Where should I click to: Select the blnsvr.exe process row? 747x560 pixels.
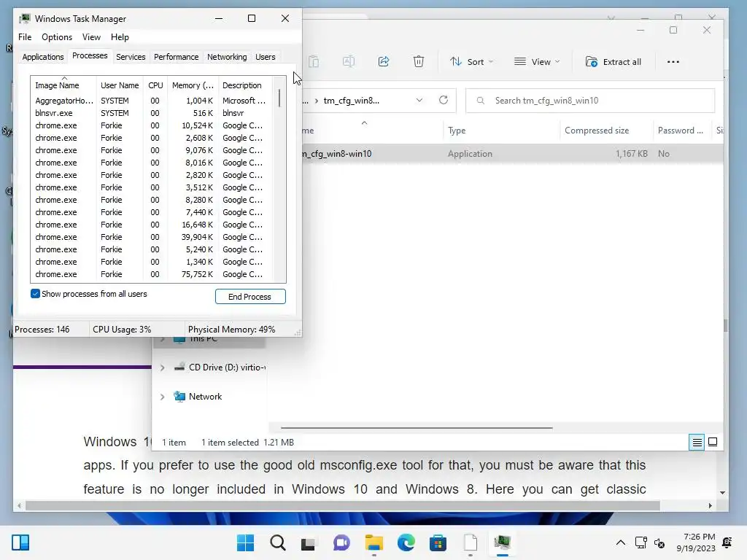pos(152,113)
